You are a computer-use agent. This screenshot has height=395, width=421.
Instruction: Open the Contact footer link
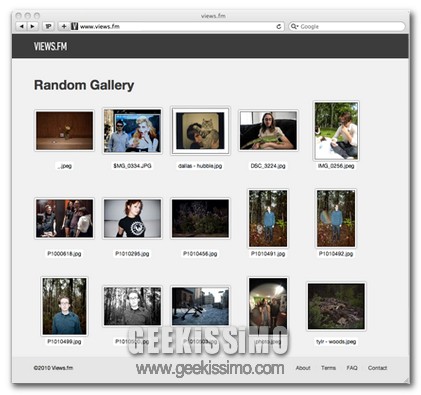377,368
